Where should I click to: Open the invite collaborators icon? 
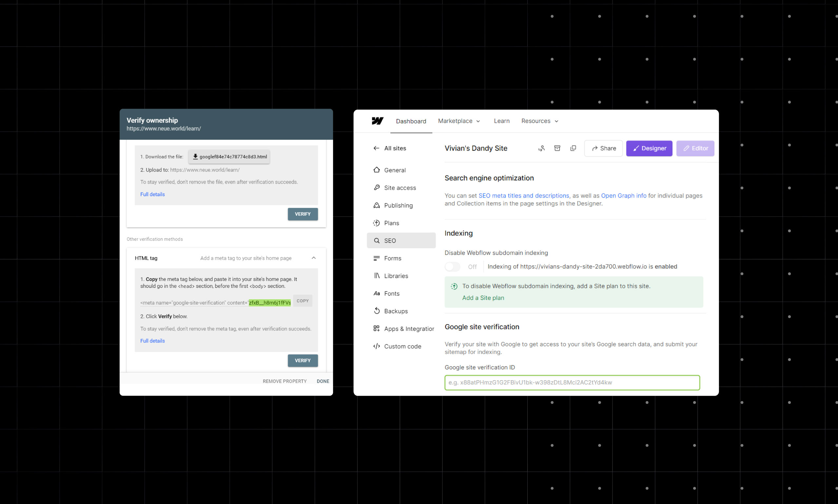pos(541,148)
